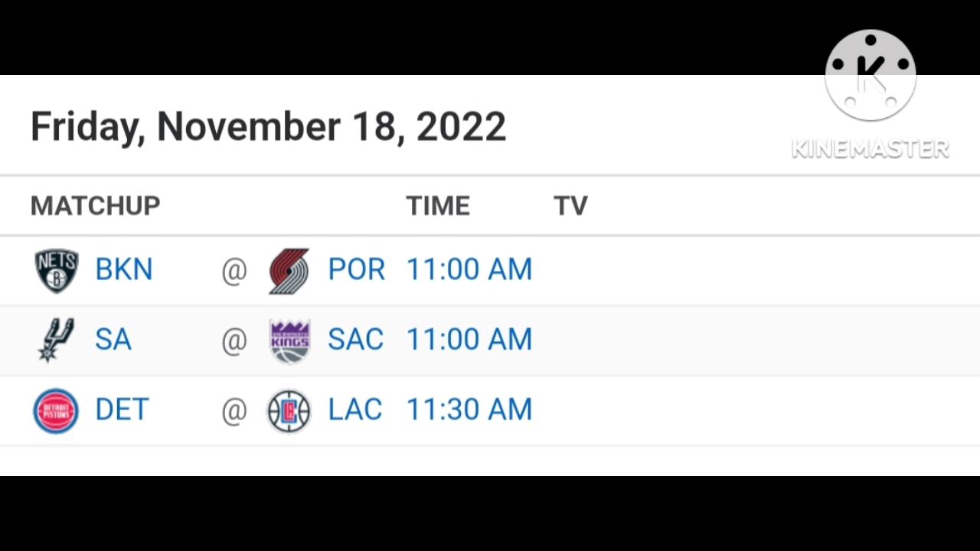The width and height of the screenshot is (980, 551).
Task: Open the Pistons game 11:30 AM link
Action: 469,410
